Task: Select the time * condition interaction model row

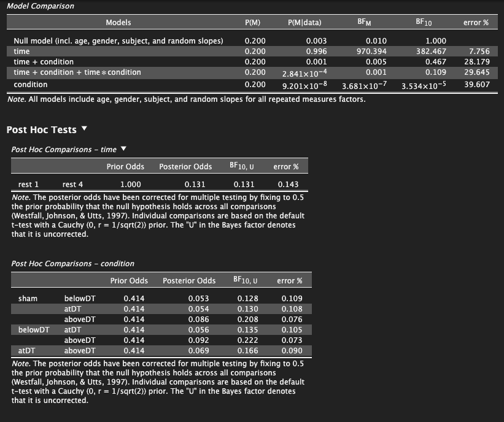Action: [77, 72]
